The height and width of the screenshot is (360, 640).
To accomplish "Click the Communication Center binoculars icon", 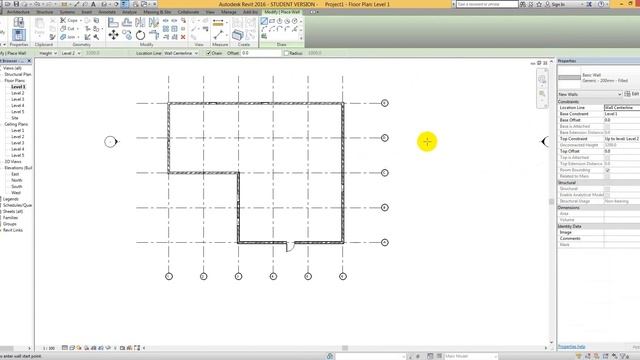I will tap(522, 4).
